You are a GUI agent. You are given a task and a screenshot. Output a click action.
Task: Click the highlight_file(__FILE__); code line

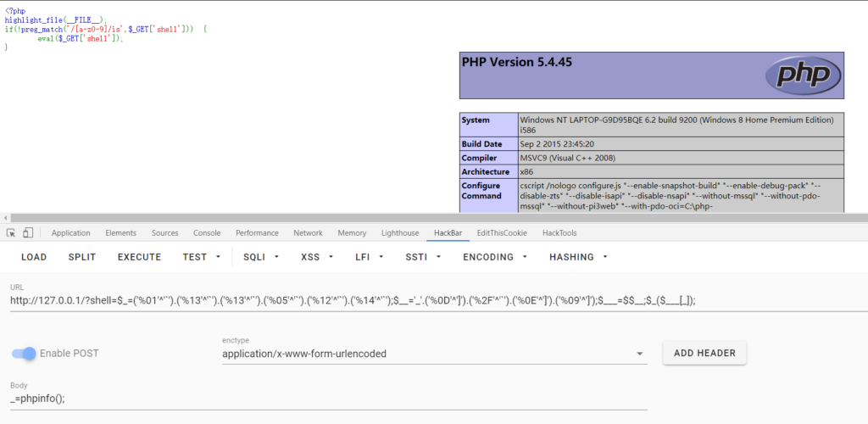56,20
